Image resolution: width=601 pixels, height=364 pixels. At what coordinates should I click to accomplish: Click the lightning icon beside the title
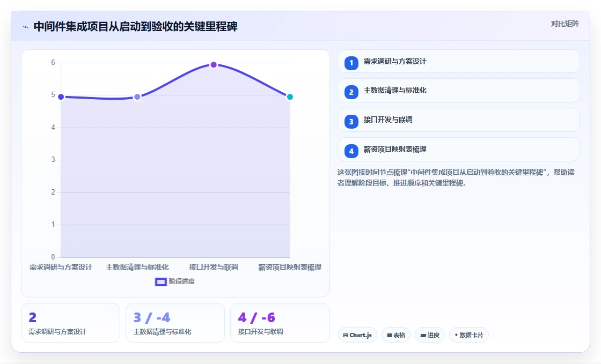point(26,27)
